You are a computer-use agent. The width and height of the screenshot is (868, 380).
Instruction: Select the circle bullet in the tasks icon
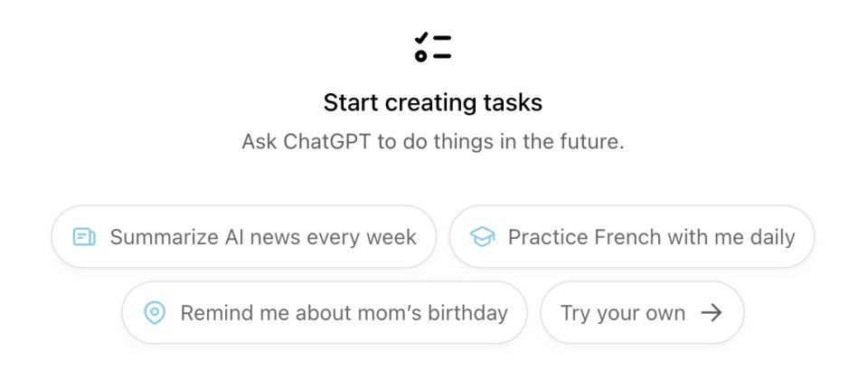pos(420,55)
